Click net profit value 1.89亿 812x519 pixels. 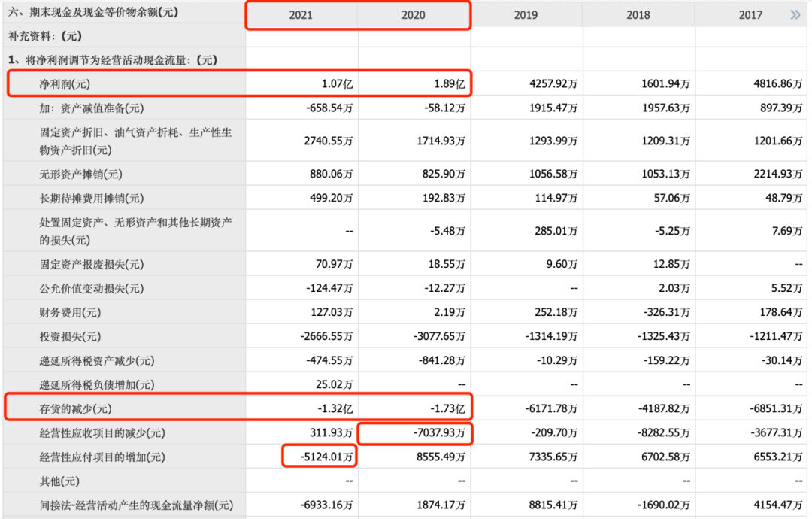pos(450,84)
